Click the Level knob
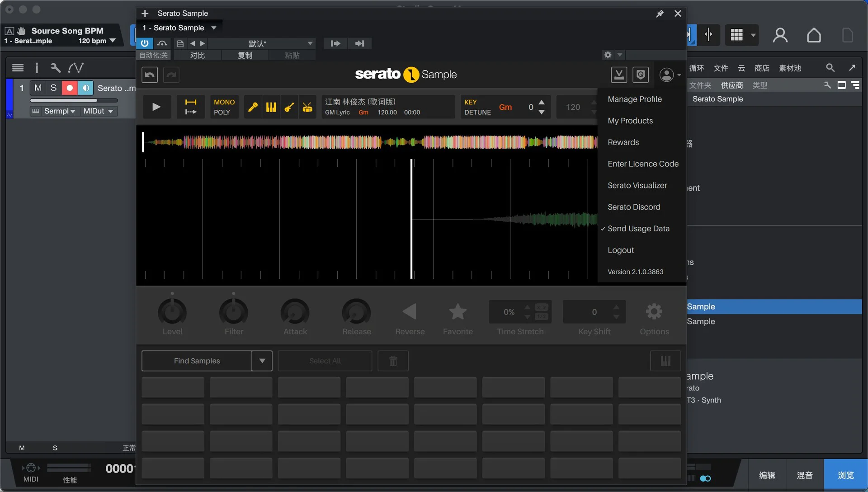The height and width of the screenshot is (492, 868). (172, 312)
